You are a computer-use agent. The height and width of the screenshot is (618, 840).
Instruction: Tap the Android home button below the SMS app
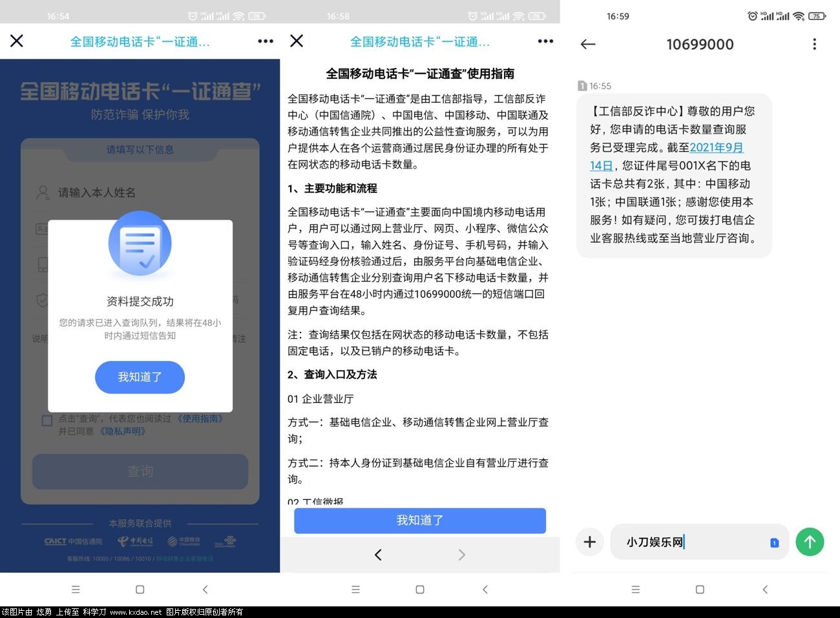tap(700, 589)
